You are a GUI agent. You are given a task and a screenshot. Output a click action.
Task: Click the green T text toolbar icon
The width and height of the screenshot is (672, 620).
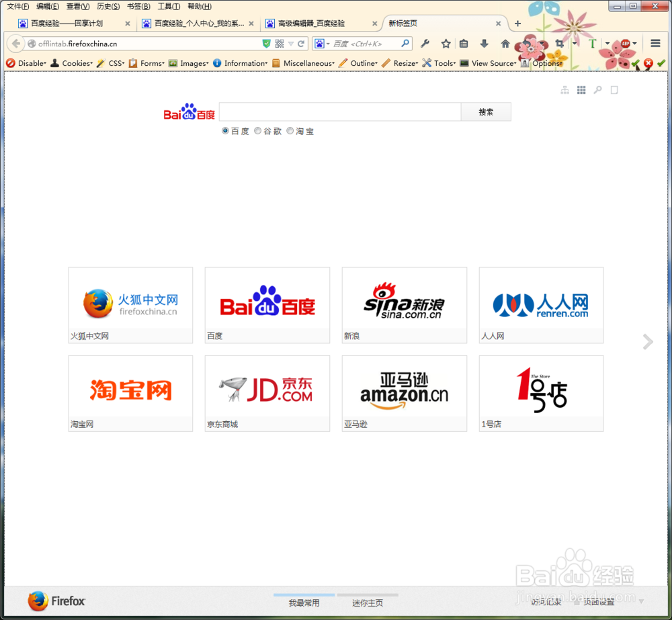(592, 43)
